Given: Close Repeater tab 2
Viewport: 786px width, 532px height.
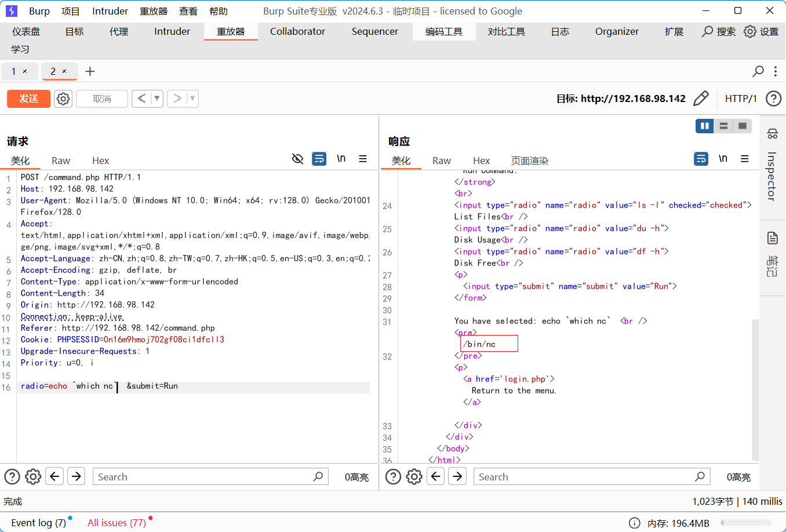Looking at the screenshot, I should [64, 71].
